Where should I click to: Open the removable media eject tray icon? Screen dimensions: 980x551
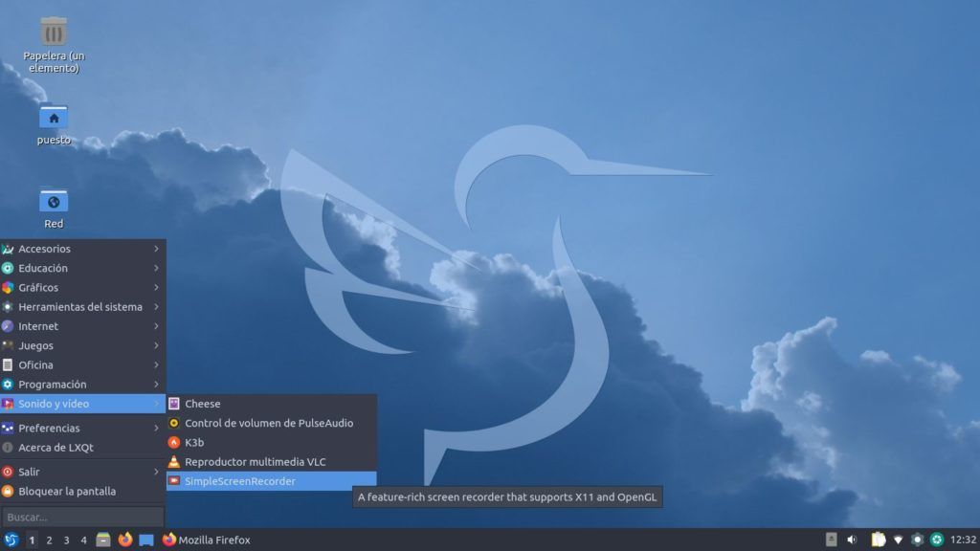[831, 540]
